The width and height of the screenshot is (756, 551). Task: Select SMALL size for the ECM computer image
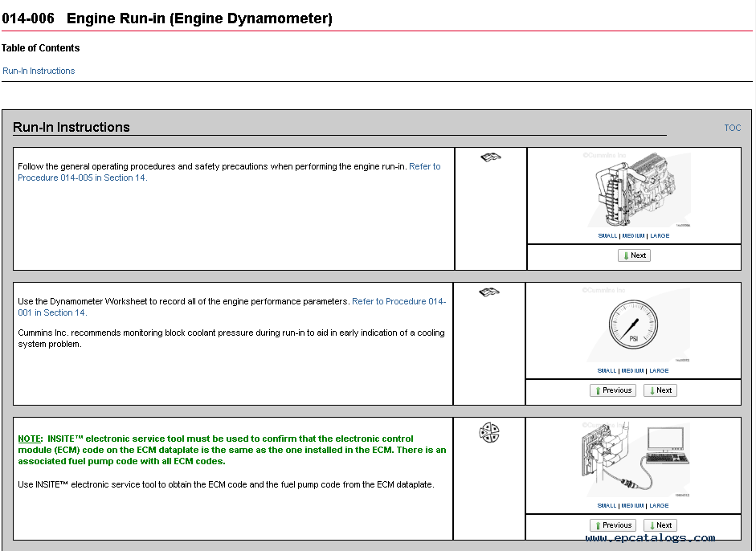[607, 506]
